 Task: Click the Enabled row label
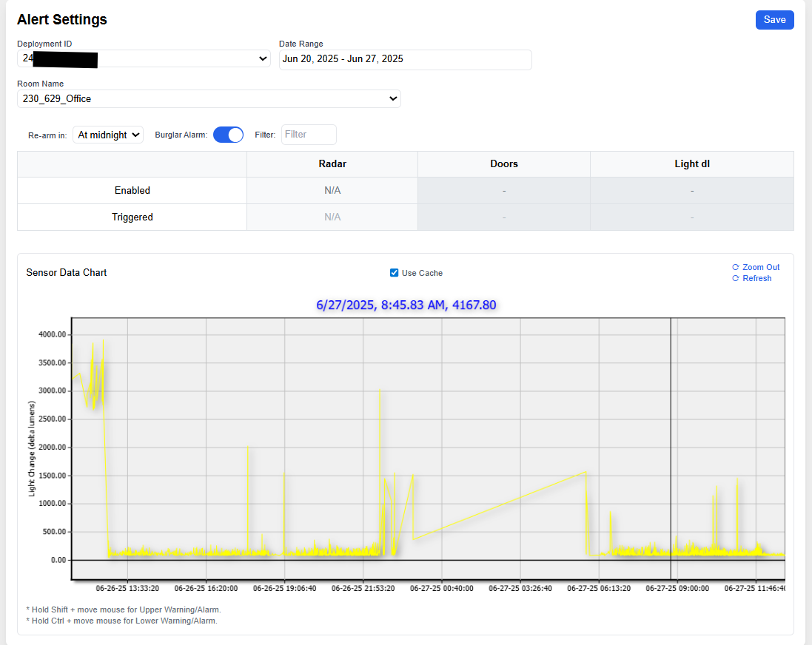[x=132, y=191]
